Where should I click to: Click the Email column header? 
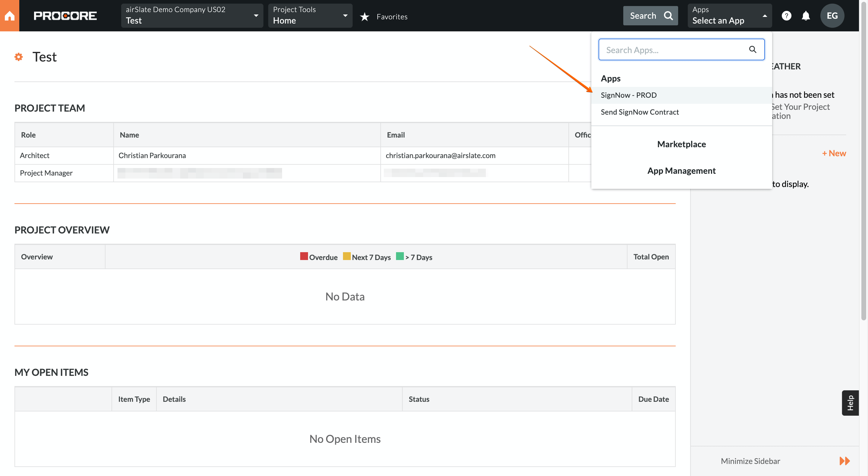point(474,135)
